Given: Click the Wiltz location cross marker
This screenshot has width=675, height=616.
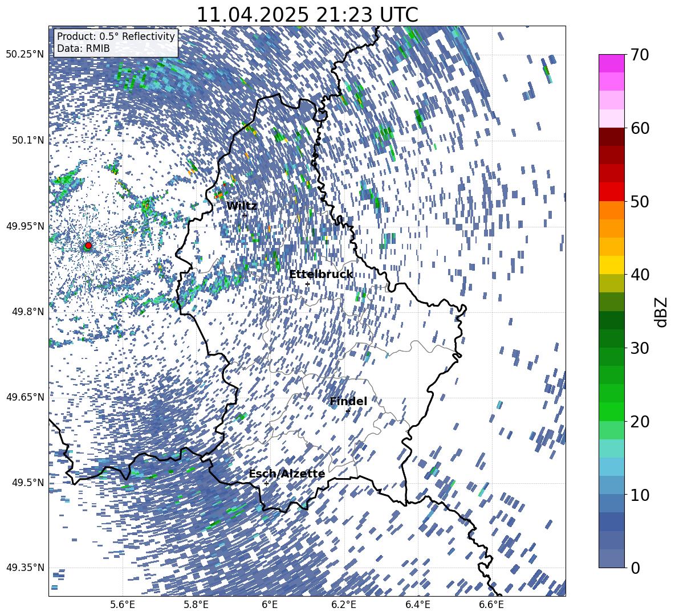Looking at the screenshot, I should pyautogui.click(x=245, y=215).
